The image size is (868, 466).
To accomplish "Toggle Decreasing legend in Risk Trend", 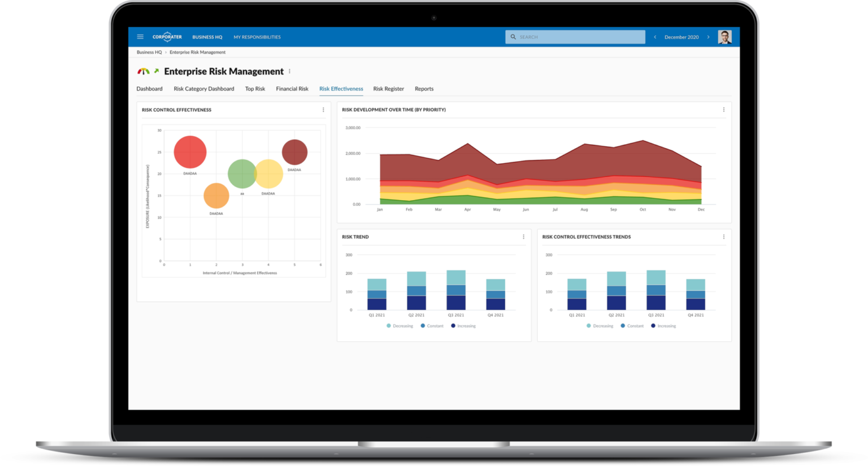I will click(400, 326).
